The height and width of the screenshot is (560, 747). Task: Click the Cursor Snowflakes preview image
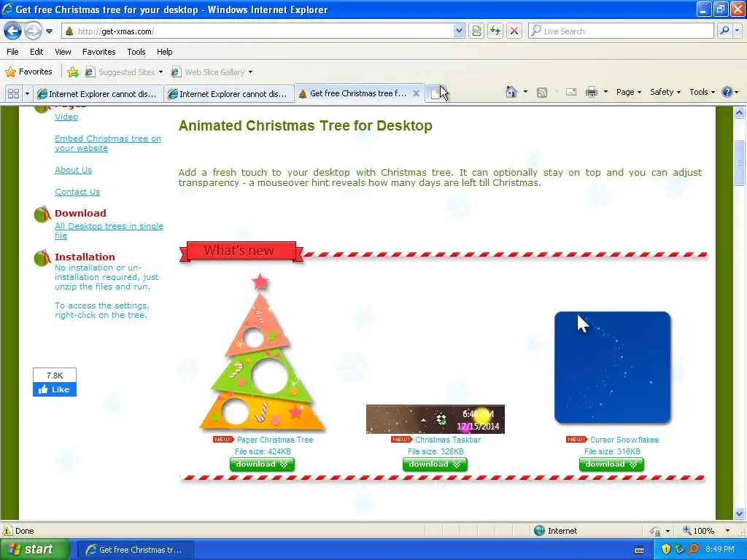(x=612, y=367)
